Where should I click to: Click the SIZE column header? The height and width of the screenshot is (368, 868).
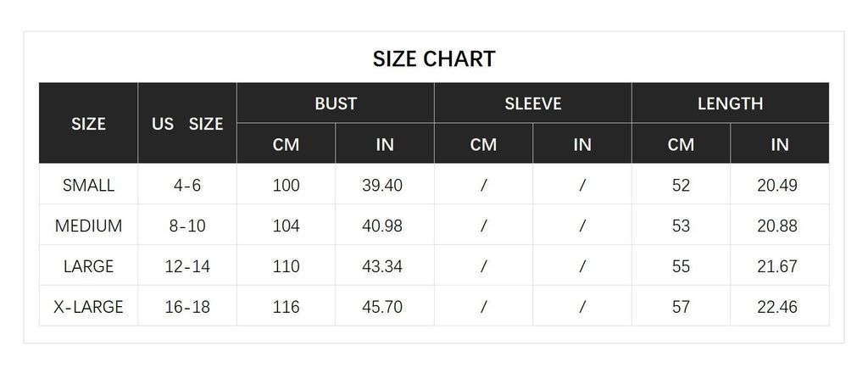coord(88,124)
